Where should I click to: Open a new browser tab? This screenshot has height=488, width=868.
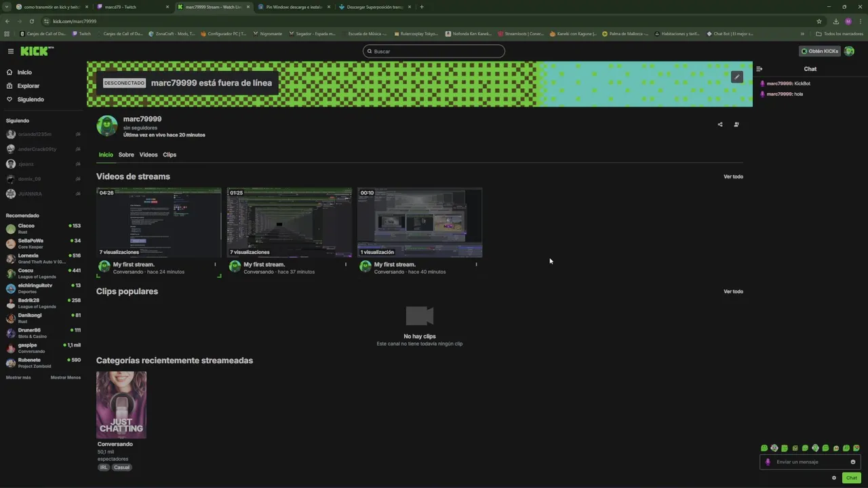(x=422, y=7)
